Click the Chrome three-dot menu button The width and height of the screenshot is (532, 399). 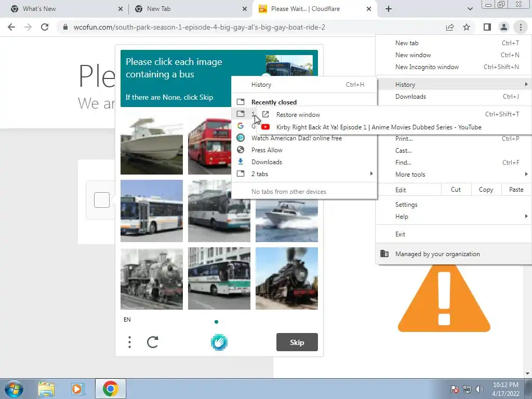[x=521, y=27]
